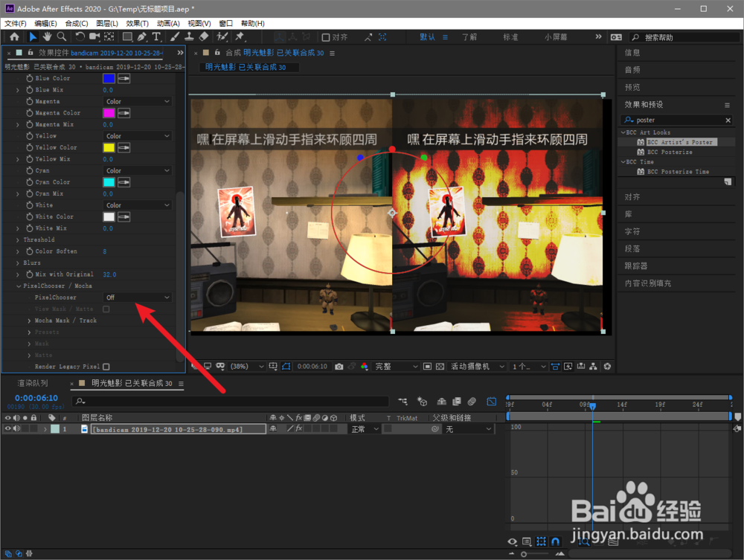Viewport: 744px width, 560px height.
Task: Collapse PixelChooser / Mocha group
Action: pos(19,286)
